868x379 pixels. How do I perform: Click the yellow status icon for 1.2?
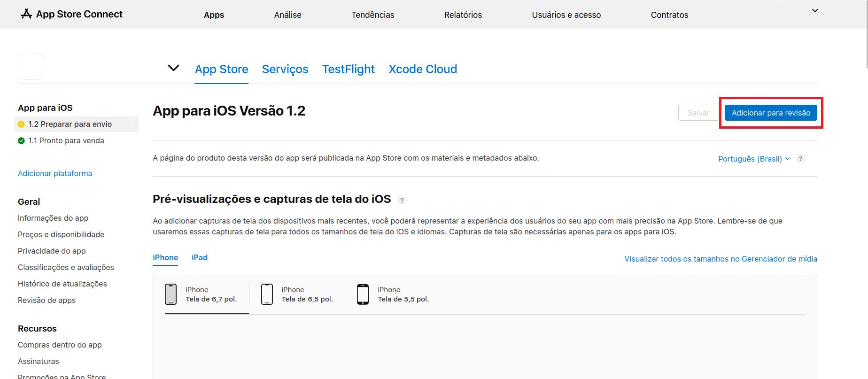[x=21, y=124]
